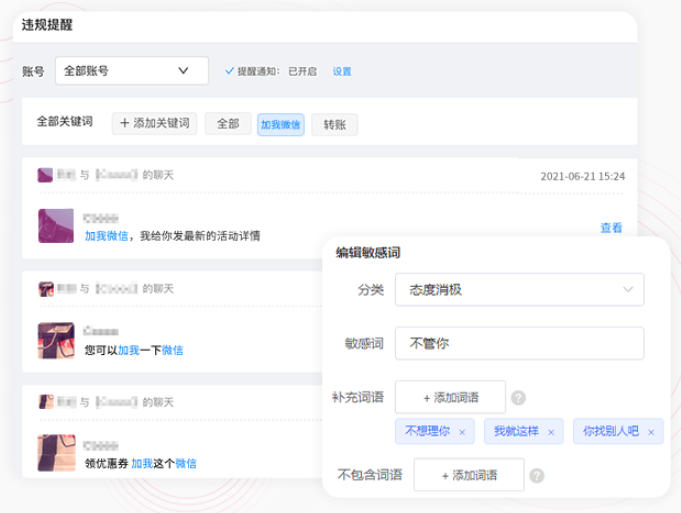Select the 全部 keyword filter tab
This screenshot has width=681, height=513.
[x=228, y=124]
